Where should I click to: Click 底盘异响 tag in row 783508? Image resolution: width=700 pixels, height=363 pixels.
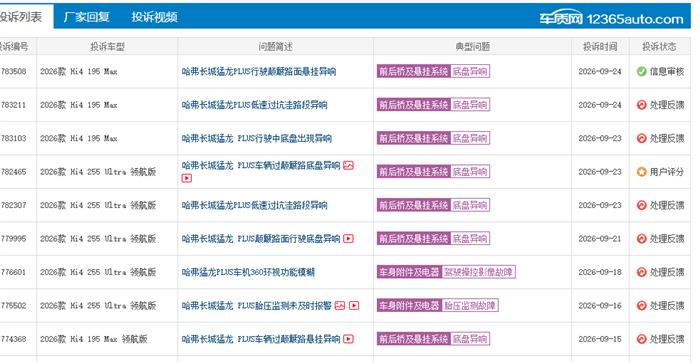(470, 71)
